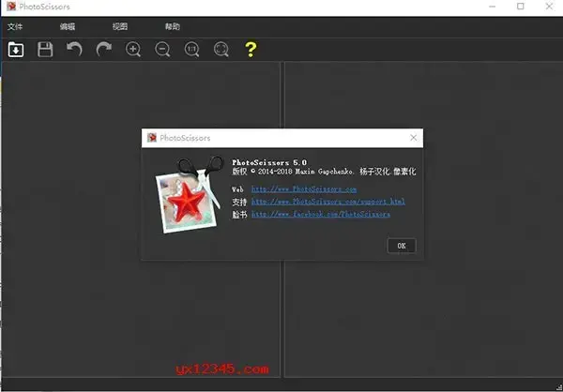Close the main PhotoScissors window
The height and width of the screenshot is (392, 563).
pos(549,7)
